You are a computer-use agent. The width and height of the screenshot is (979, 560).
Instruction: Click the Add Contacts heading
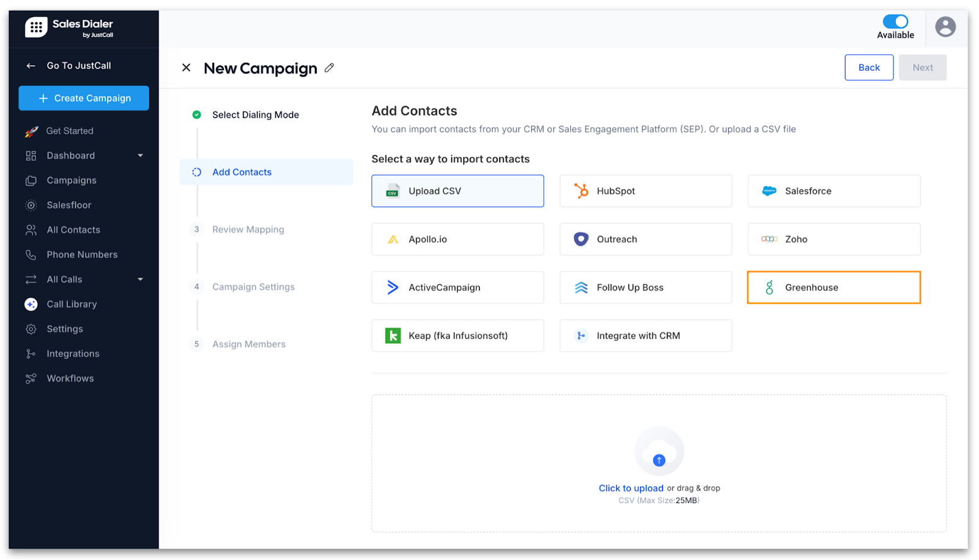tap(414, 111)
